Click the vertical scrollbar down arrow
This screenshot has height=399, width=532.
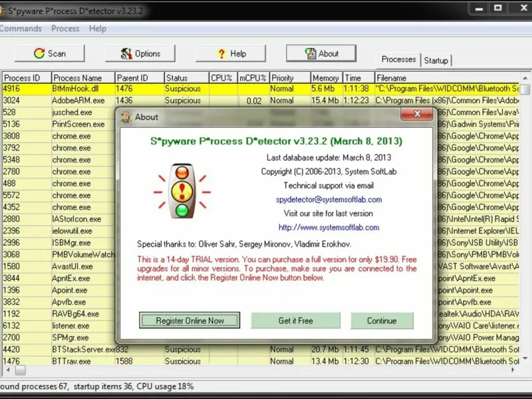pyautogui.click(x=525, y=359)
